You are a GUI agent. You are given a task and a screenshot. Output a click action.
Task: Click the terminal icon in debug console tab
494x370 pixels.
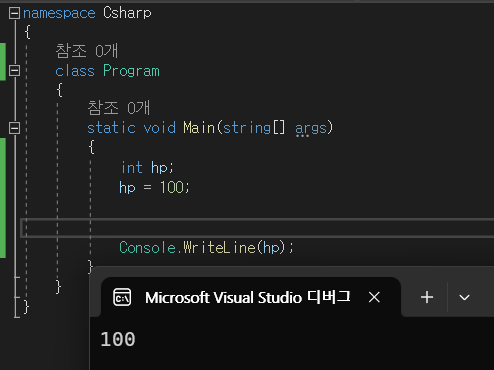(x=122, y=297)
